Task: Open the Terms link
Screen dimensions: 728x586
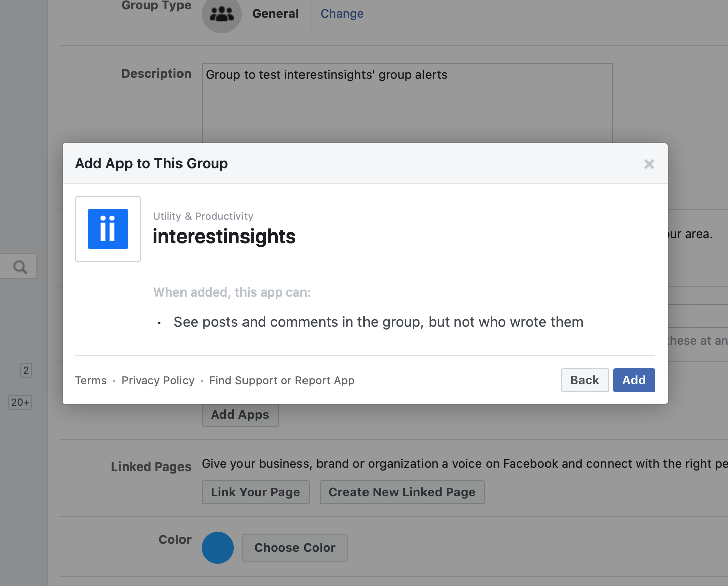Action: coord(91,381)
